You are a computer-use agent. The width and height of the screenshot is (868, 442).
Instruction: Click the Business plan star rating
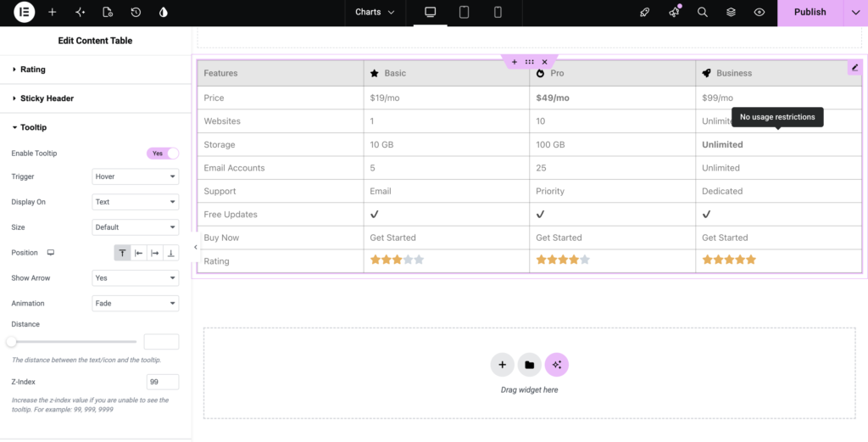coord(729,260)
